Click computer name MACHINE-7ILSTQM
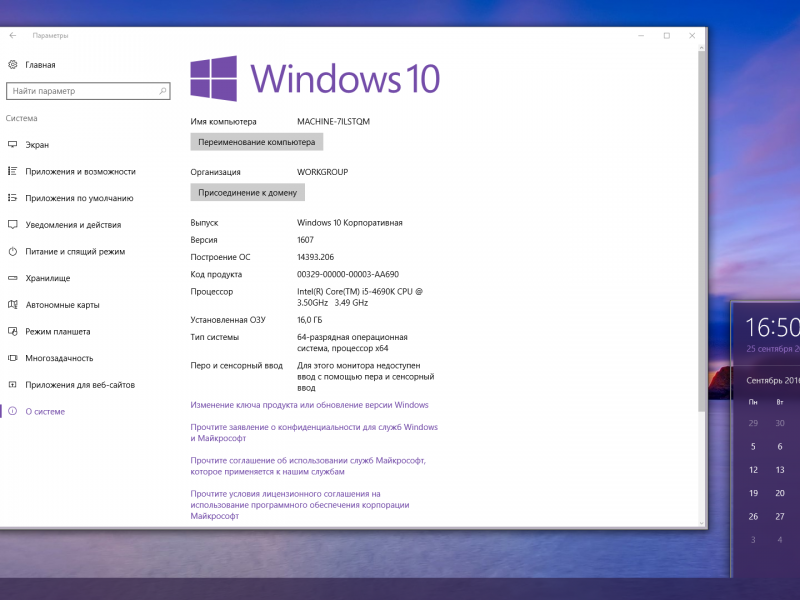 tap(333, 121)
